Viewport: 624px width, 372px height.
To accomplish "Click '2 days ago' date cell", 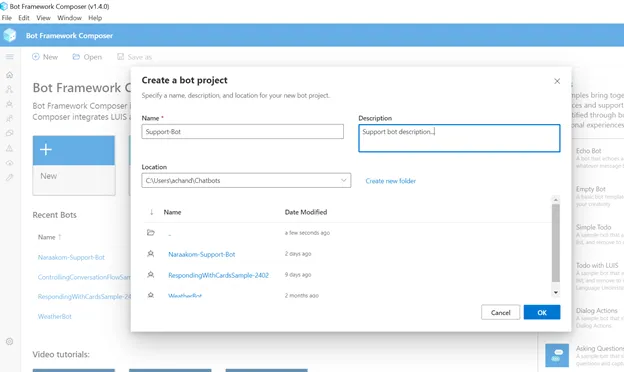I will (x=298, y=253).
